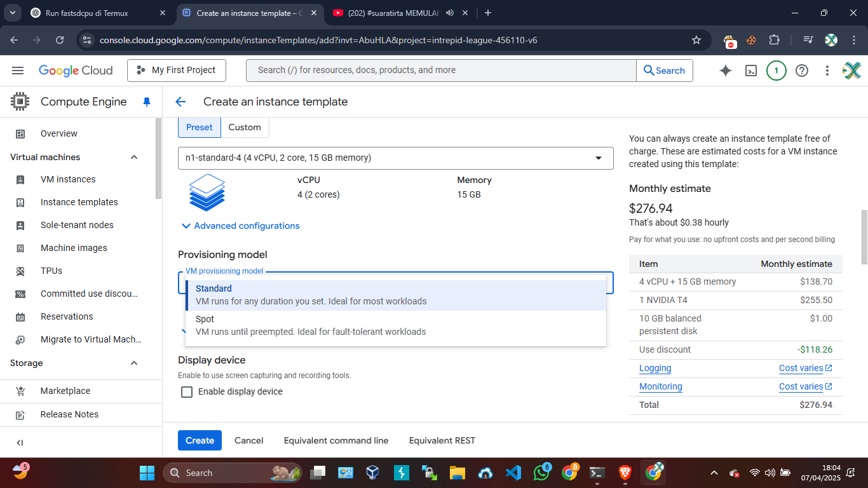This screenshot has height=488, width=868.
Task: Cancel the instance template creation
Action: pos(249,440)
